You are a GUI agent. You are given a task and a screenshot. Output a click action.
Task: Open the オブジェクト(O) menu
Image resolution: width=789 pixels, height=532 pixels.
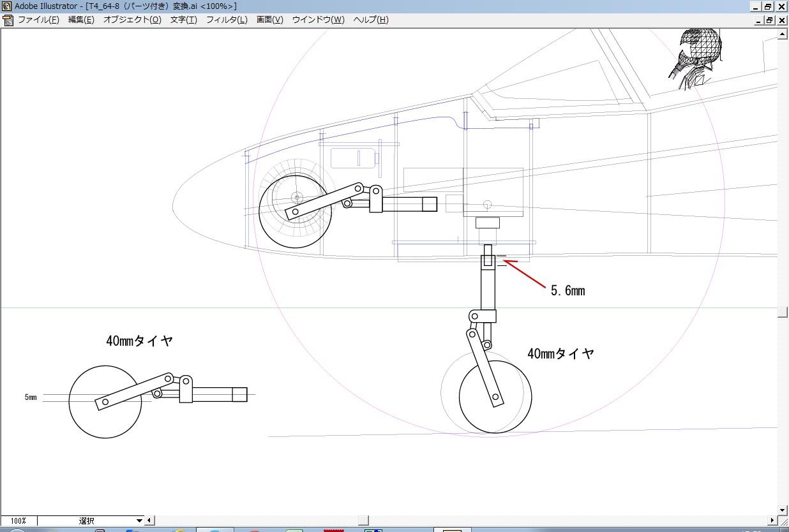pyautogui.click(x=132, y=20)
